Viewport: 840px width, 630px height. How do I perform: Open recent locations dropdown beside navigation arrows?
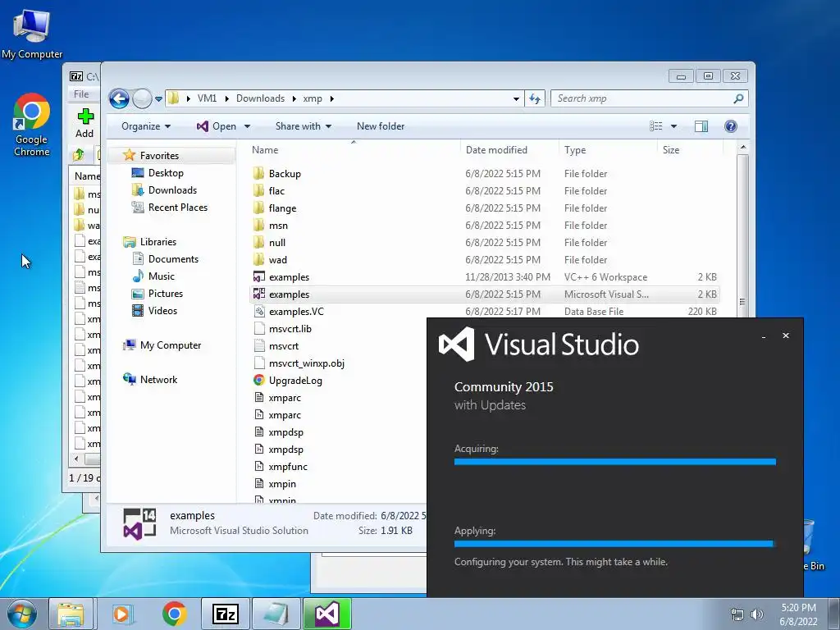point(158,99)
